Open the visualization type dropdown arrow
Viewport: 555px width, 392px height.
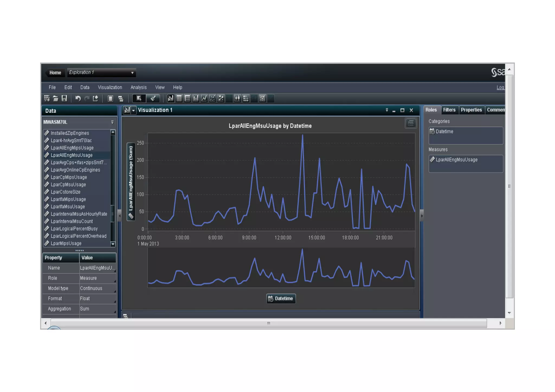tap(133, 111)
